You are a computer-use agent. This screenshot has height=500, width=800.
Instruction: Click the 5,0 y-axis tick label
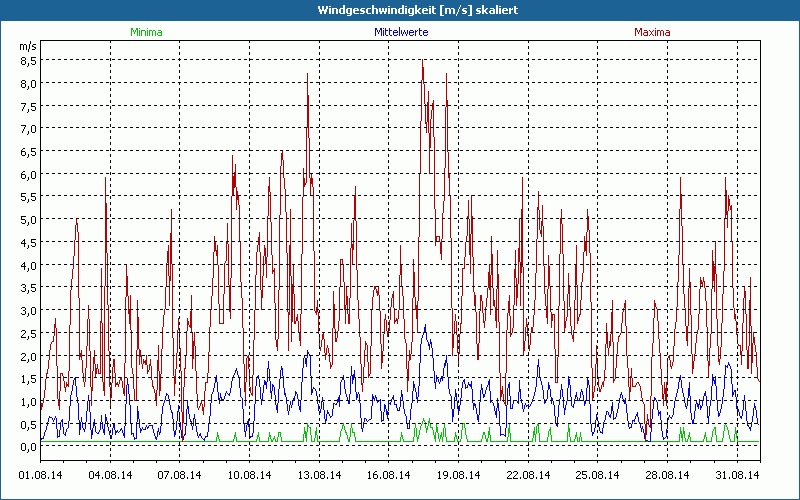[30, 220]
